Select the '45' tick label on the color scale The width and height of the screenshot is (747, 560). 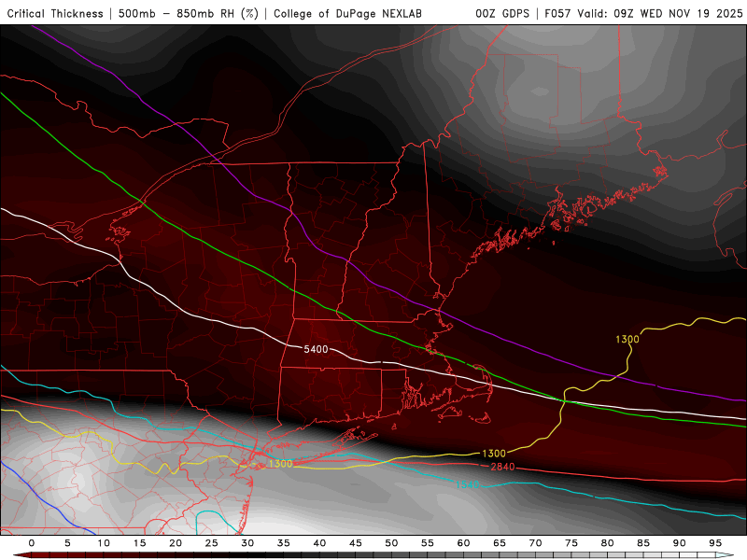(356, 543)
